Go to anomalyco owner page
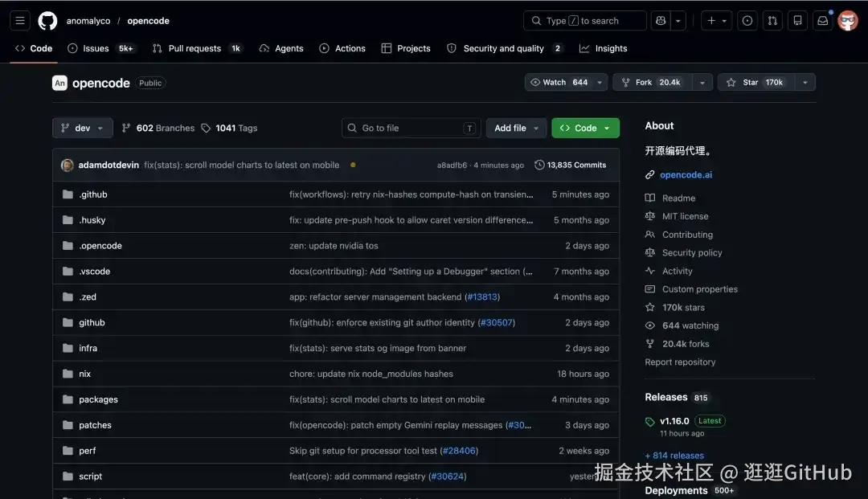This screenshot has height=499, width=868. [88, 20]
